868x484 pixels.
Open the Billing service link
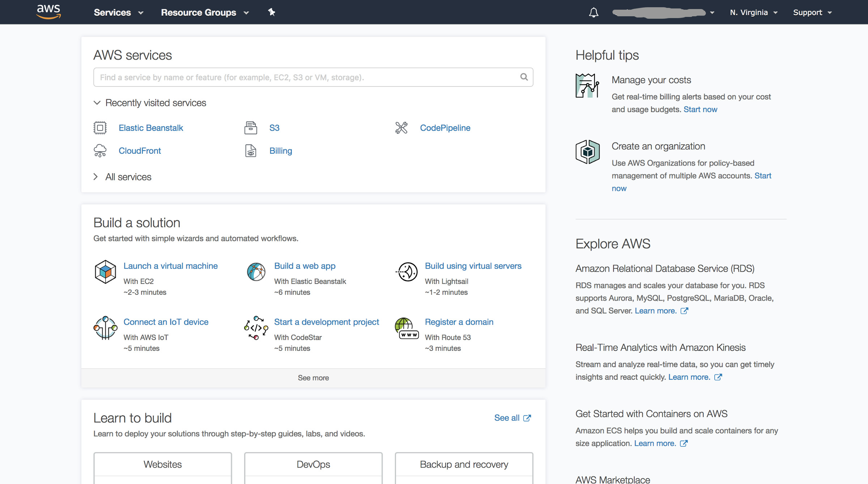tap(281, 150)
